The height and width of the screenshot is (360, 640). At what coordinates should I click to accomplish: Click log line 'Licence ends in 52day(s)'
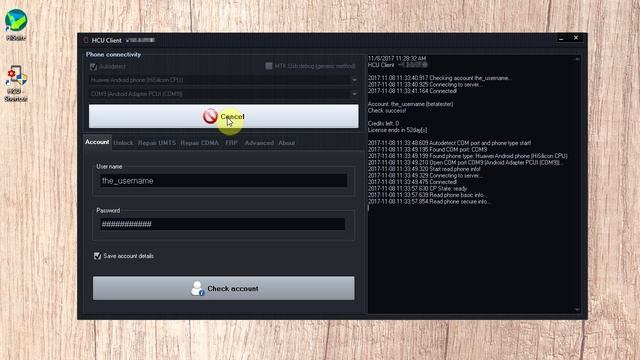coord(398,130)
